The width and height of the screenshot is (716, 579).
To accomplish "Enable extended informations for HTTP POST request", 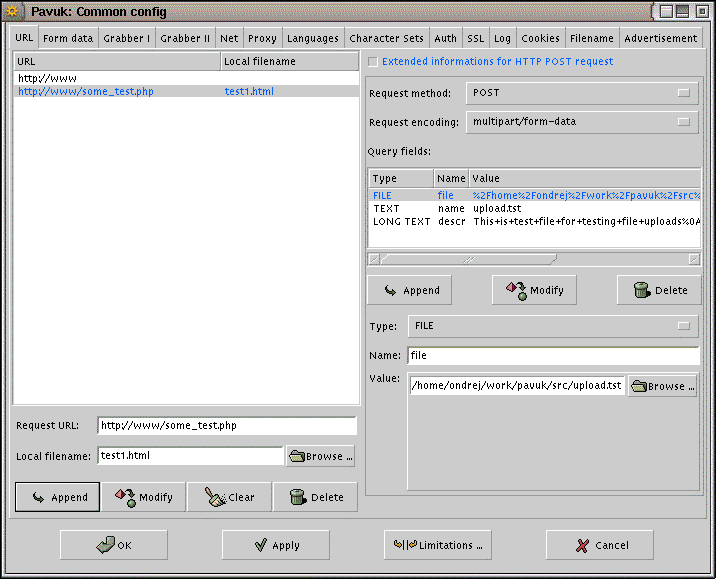I will pos(374,62).
